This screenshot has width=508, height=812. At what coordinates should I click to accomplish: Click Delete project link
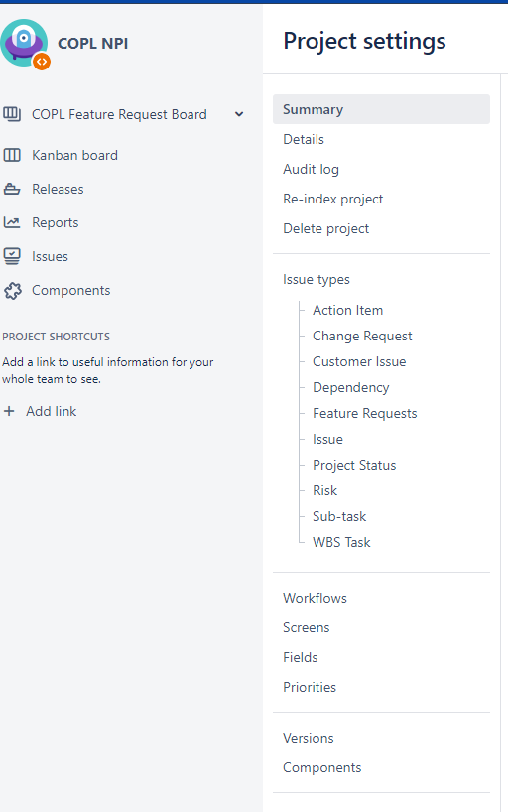click(x=325, y=229)
